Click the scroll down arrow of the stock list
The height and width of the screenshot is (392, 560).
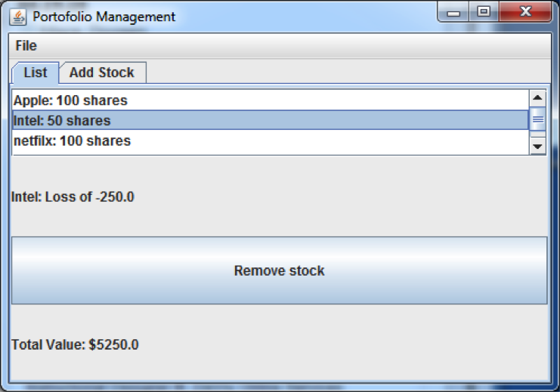538,147
